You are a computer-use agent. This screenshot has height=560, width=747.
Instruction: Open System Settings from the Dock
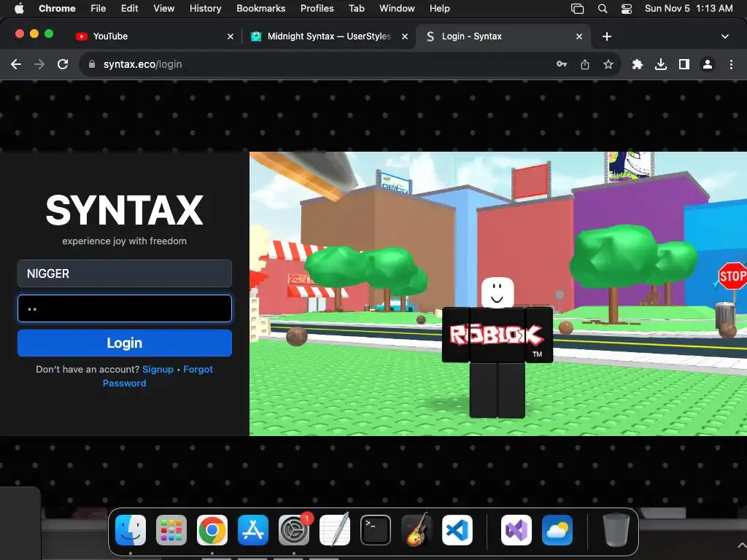pos(294,530)
